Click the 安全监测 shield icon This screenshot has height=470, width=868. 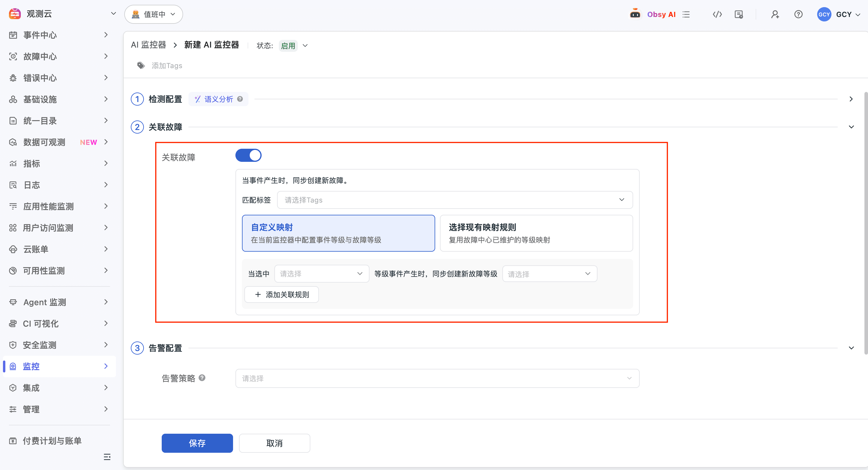[13, 345]
